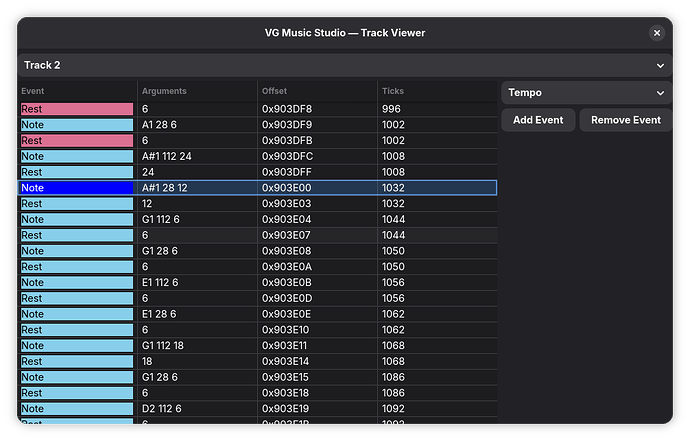
Task: Select the Rest cell at offset 0x903E0D
Action: (77, 298)
